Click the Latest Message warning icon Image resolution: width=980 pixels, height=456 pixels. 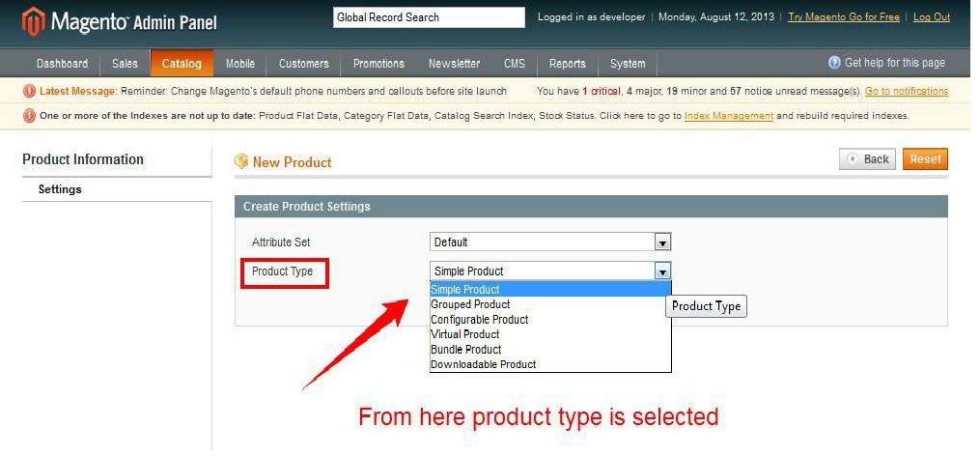29,92
